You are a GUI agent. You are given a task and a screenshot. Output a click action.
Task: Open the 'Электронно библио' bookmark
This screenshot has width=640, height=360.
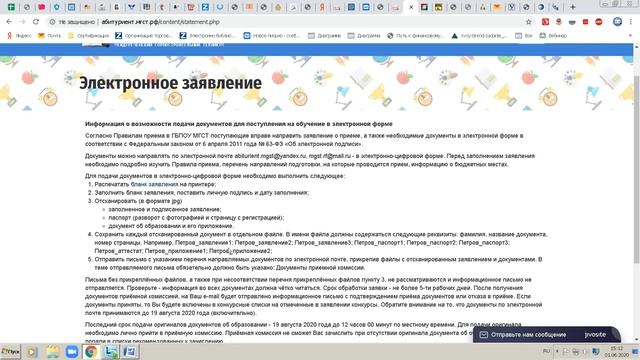pyautogui.click(x=208, y=36)
